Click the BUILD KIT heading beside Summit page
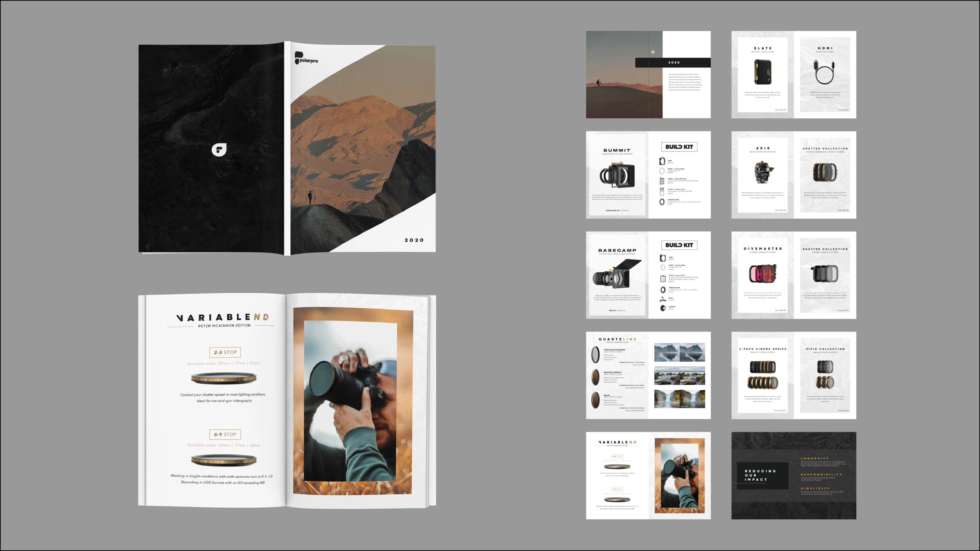 679,147
